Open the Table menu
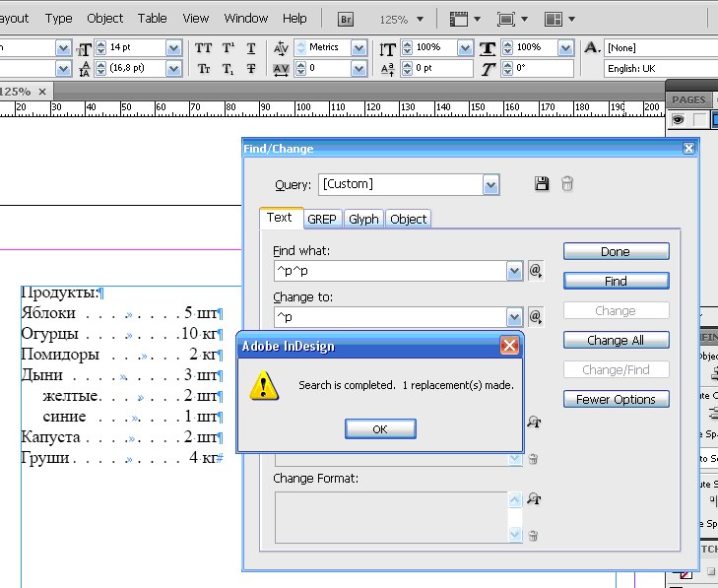Image resolution: width=718 pixels, height=588 pixels. [x=152, y=19]
